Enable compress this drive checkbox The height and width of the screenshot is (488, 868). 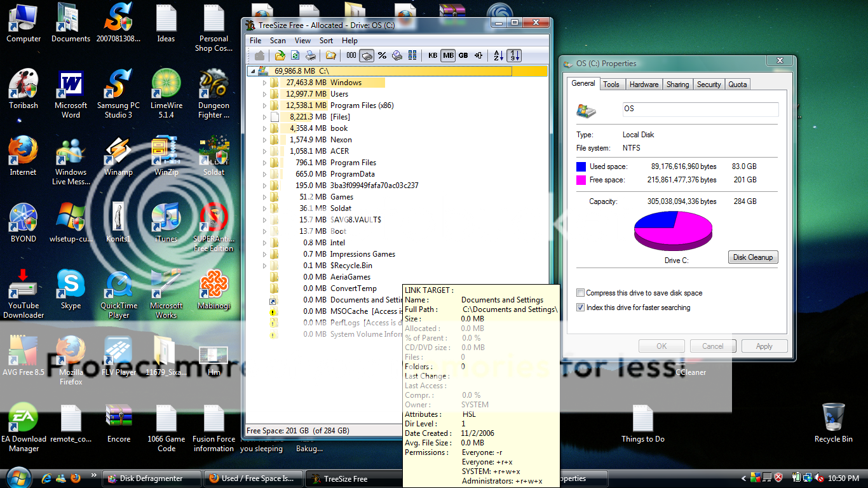coord(580,293)
